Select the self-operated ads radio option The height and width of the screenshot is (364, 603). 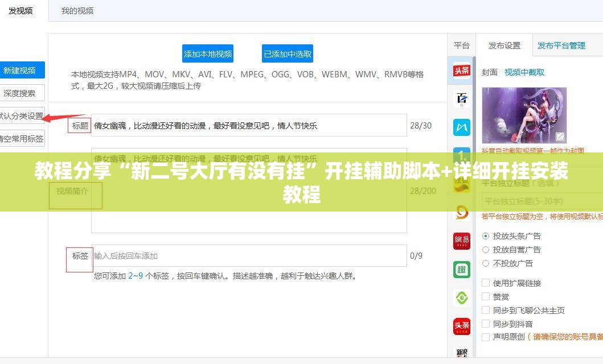point(486,250)
